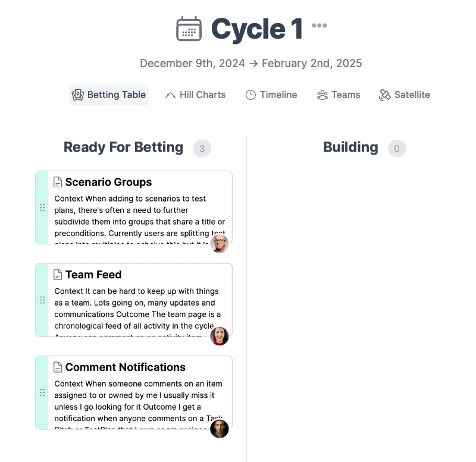
Task: Click the drag handle on Scenario Groups card
Action: pos(42,208)
